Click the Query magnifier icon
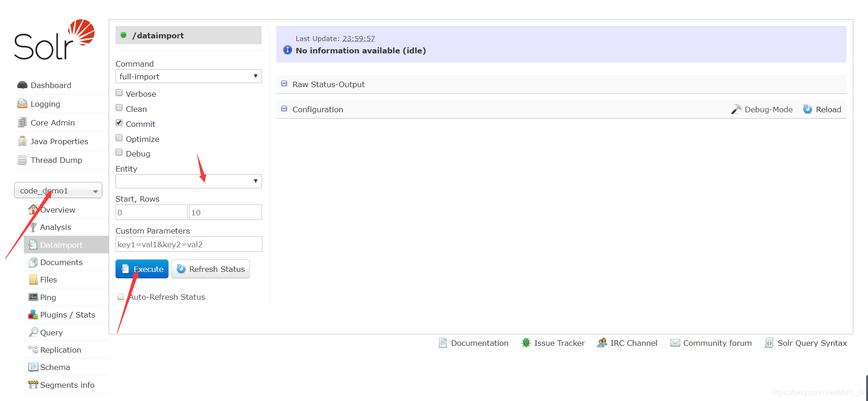Image resolution: width=868 pixels, height=401 pixels. point(33,332)
